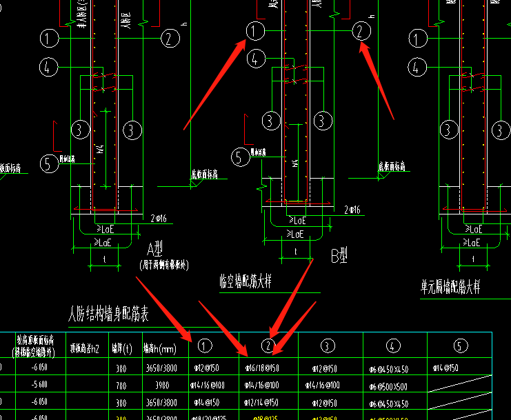Select the (用于两侧有楼板处) note under A型
This screenshot has height=420, width=511.
[164, 265]
